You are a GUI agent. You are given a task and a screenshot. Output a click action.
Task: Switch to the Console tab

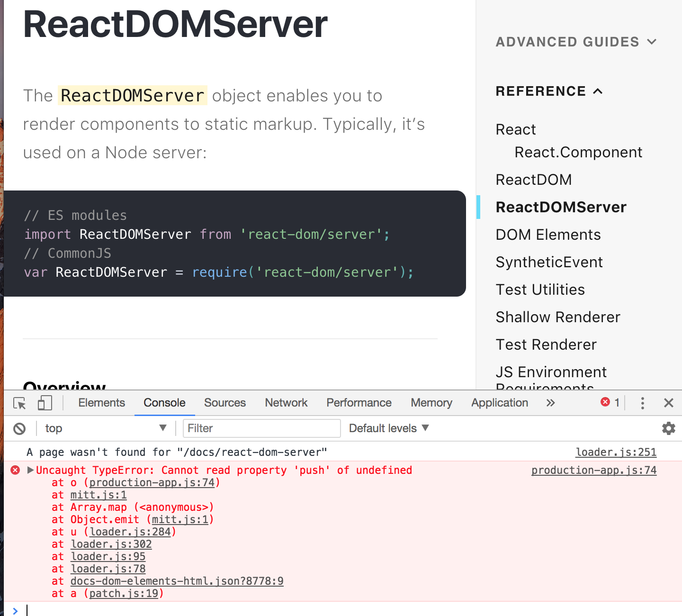point(164,403)
